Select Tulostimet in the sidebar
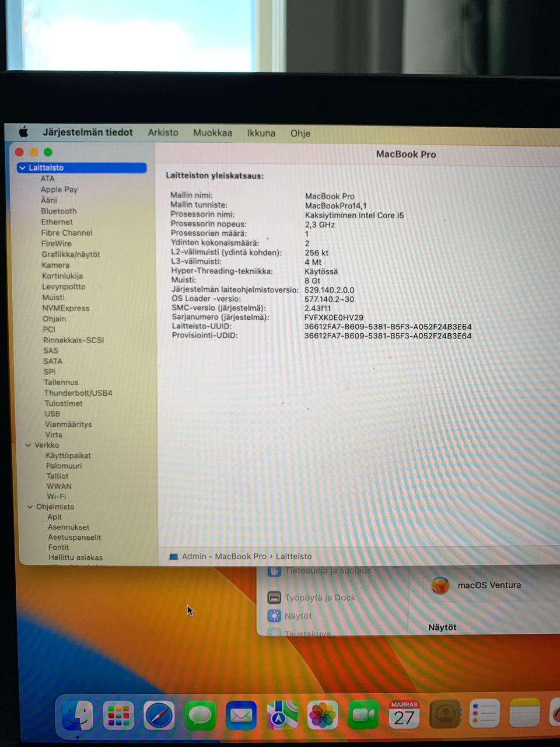The image size is (560, 747). coord(64,403)
